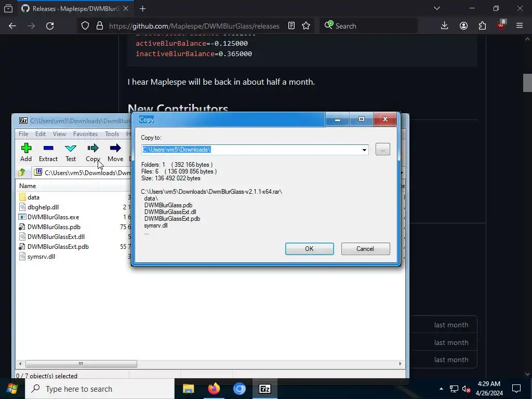This screenshot has width=532, height=399.
Task: Click the Chromium taskbar icon
Action: tap(239, 389)
